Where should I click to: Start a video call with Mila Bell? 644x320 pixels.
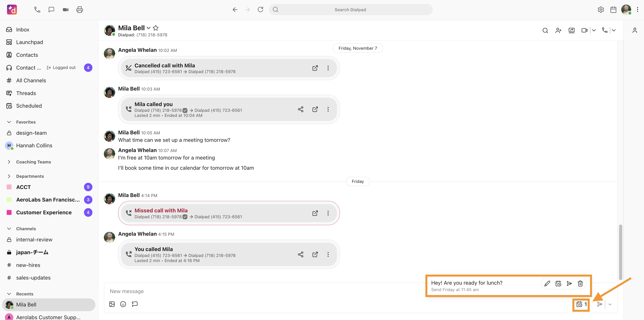click(x=584, y=30)
